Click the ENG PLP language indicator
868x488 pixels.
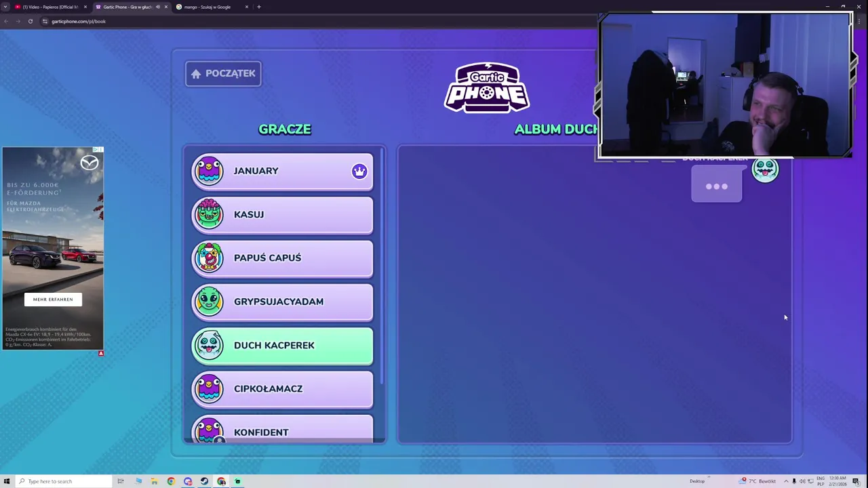click(x=821, y=481)
